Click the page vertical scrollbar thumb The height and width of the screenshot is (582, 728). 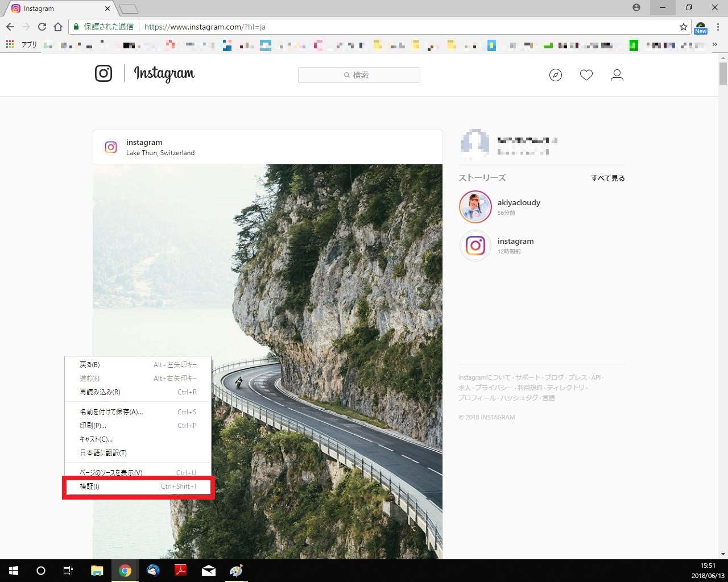(x=723, y=74)
